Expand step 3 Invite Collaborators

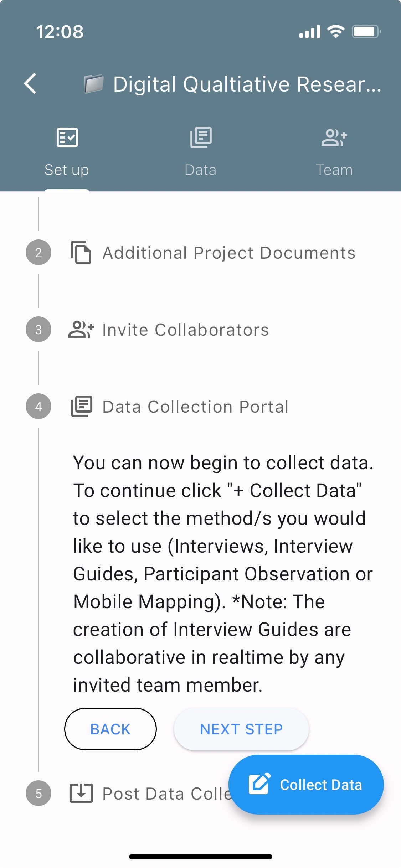tap(185, 330)
